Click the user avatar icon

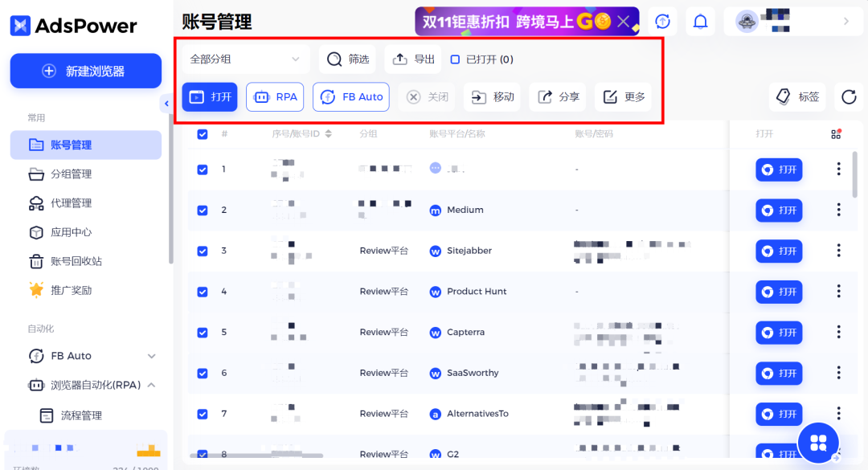tap(746, 22)
